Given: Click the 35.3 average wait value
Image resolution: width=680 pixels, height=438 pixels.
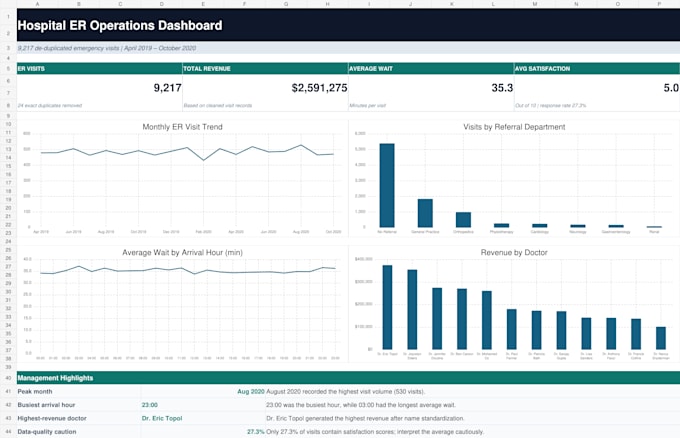Looking at the screenshot, I should [x=502, y=88].
